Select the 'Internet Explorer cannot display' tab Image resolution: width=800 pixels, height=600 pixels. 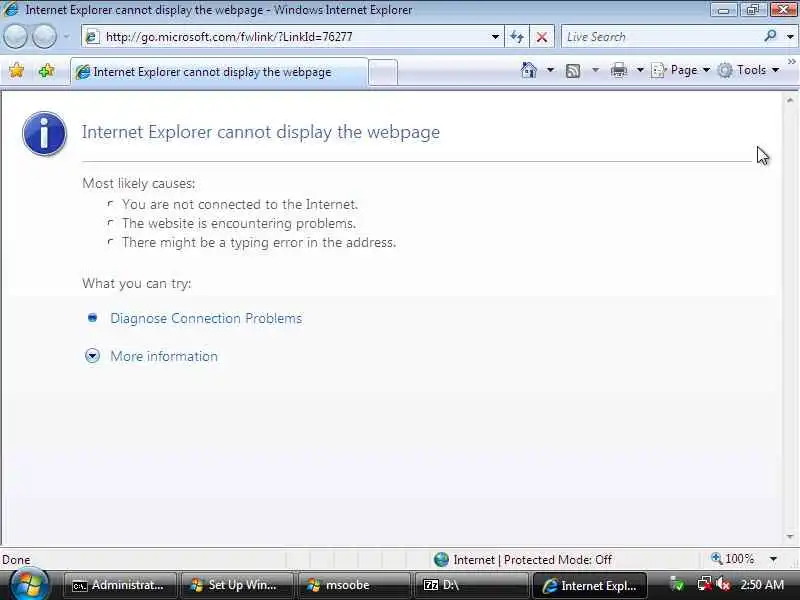pos(218,72)
